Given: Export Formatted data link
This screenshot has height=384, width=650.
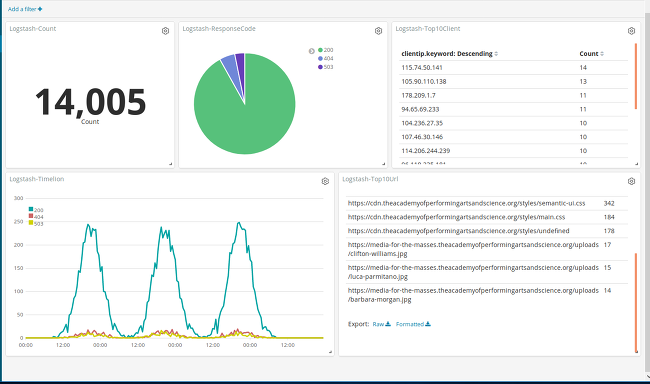Looking at the screenshot, I should pyautogui.click(x=413, y=324).
